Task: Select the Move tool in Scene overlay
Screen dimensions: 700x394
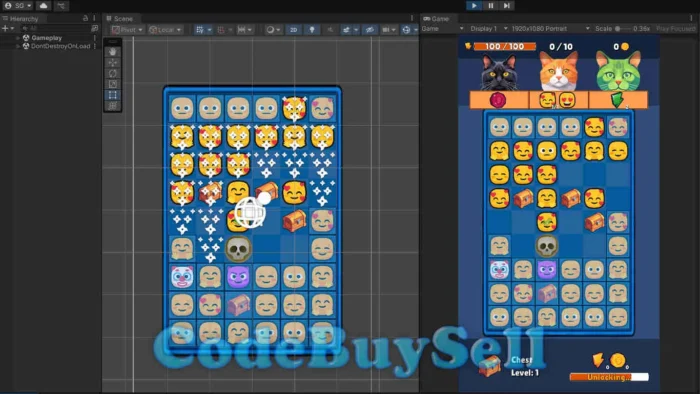Action: [x=112, y=62]
